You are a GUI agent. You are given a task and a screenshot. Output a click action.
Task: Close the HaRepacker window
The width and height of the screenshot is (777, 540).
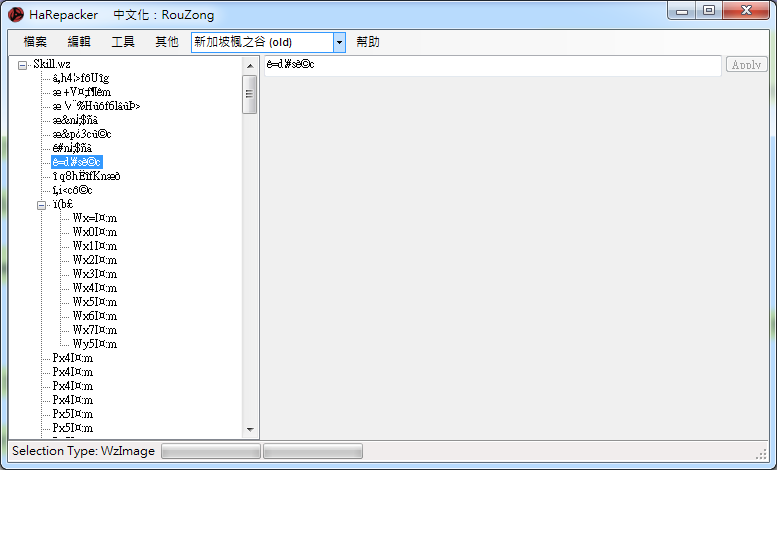pyautogui.click(x=746, y=10)
